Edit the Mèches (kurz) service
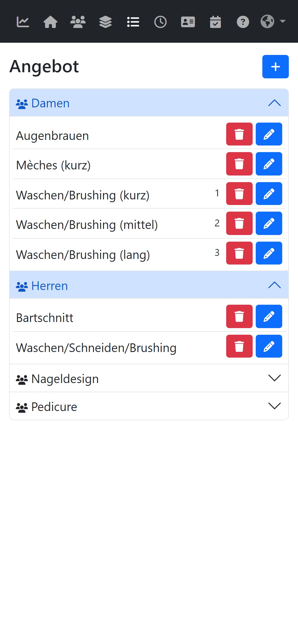Viewport: 298px width, 644px height. tap(269, 164)
